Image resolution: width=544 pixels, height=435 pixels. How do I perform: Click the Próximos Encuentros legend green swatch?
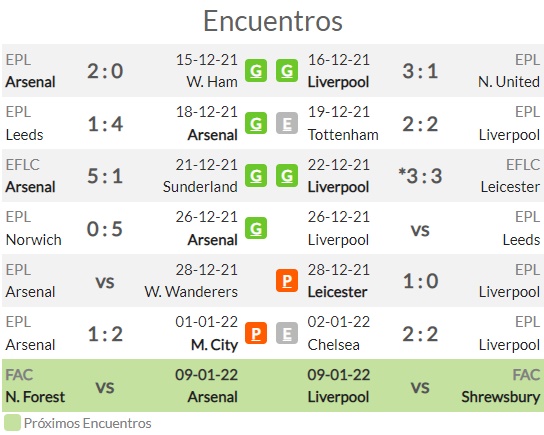point(12,423)
